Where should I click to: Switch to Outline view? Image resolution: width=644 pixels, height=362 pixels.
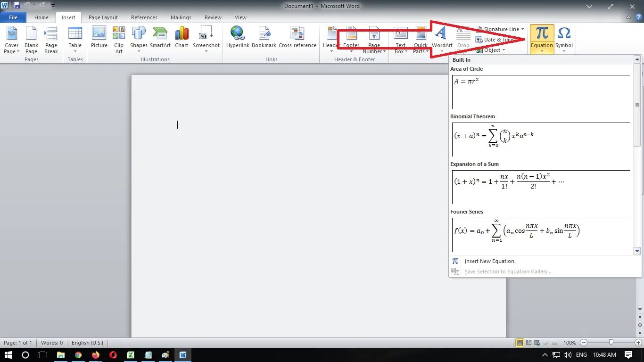pyautogui.click(x=545, y=343)
